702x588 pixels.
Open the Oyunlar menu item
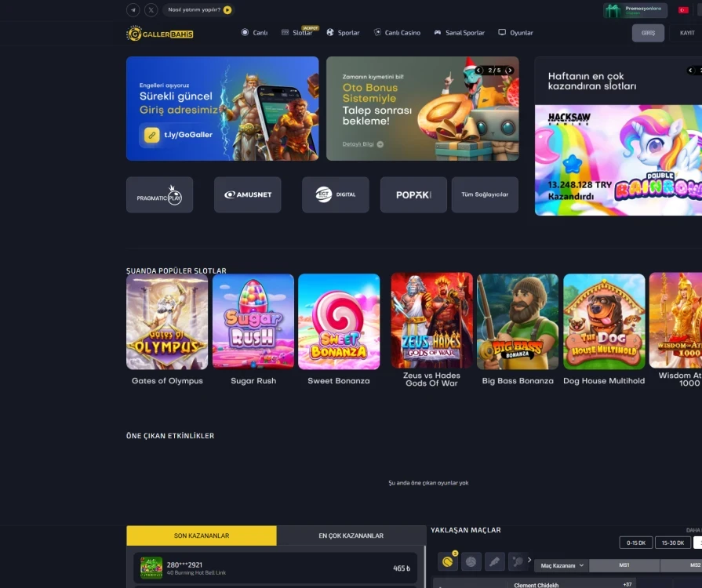516,33
